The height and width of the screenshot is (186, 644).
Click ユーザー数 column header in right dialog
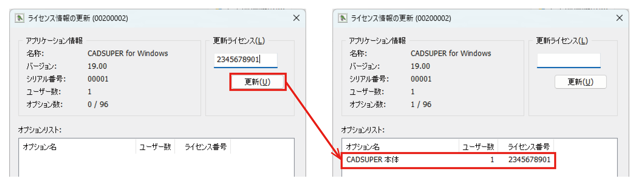coord(478,147)
